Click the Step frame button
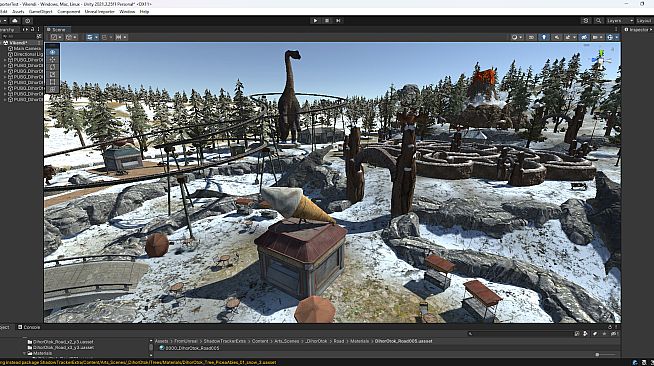This screenshot has width=654, height=366. tap(338, 20)
